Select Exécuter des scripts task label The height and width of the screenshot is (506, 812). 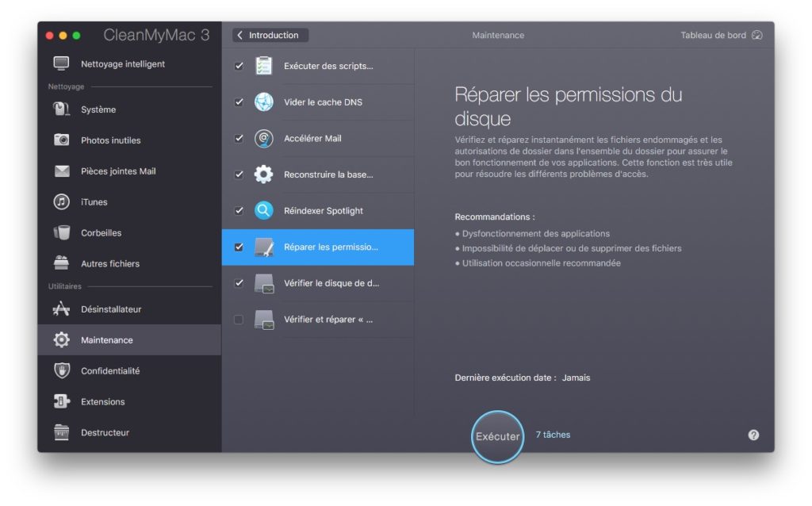[x=328, y=66]
